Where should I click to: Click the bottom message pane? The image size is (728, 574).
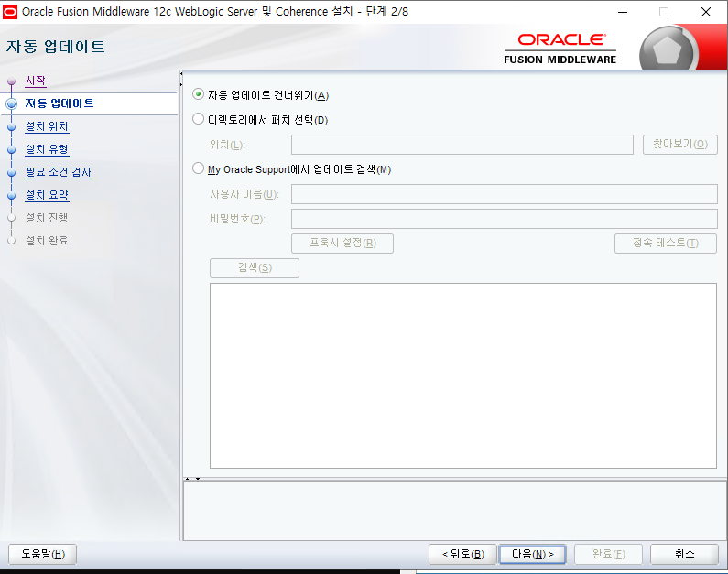click(455, 511)
